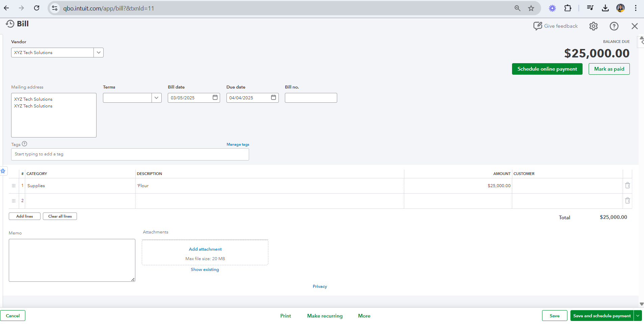
Task: Mark the bill as paid
Action: point(609,69)
